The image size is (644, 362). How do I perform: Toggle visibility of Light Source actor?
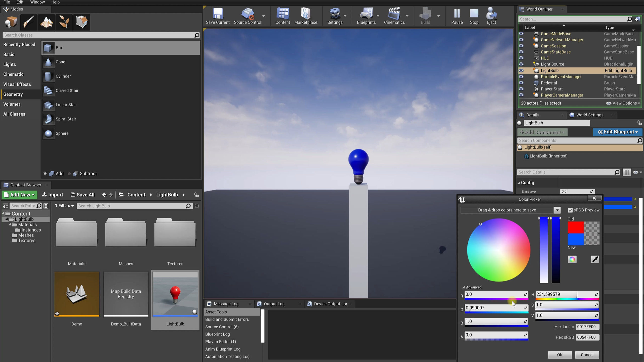(521, 64)
